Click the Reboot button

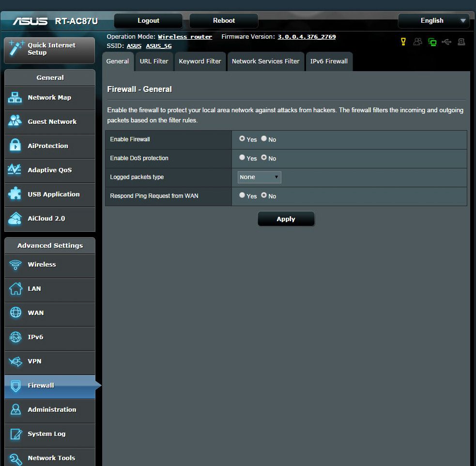224,21
